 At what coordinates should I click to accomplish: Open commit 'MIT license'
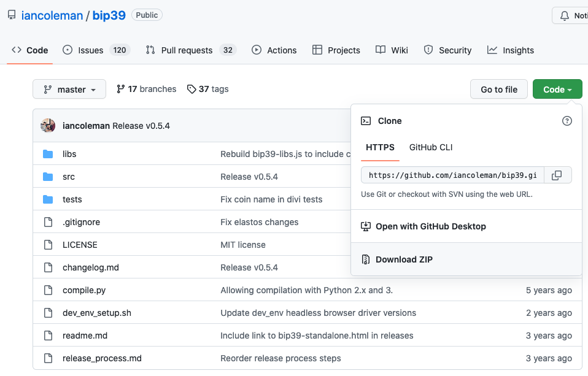[243, 245]
